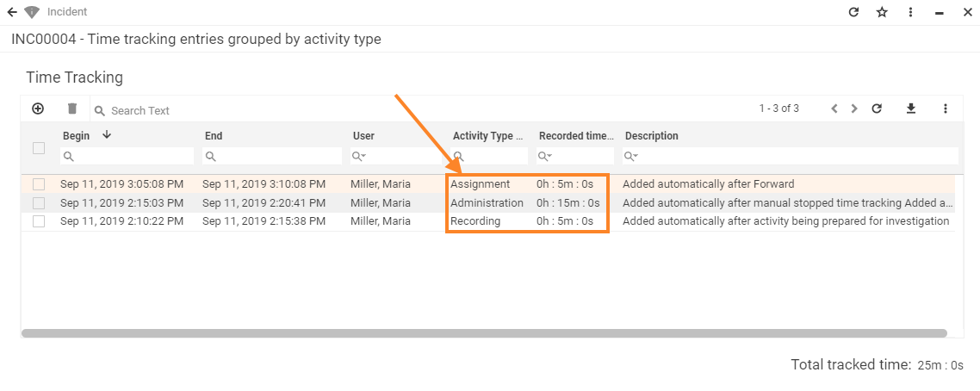The image size is (980, 391).
Task: Check the select-all checkbox in the header
Action: pos(39,148)
